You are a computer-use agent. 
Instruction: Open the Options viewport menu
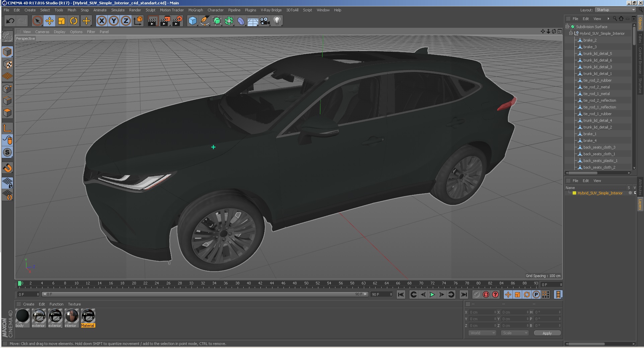(76, 32)
